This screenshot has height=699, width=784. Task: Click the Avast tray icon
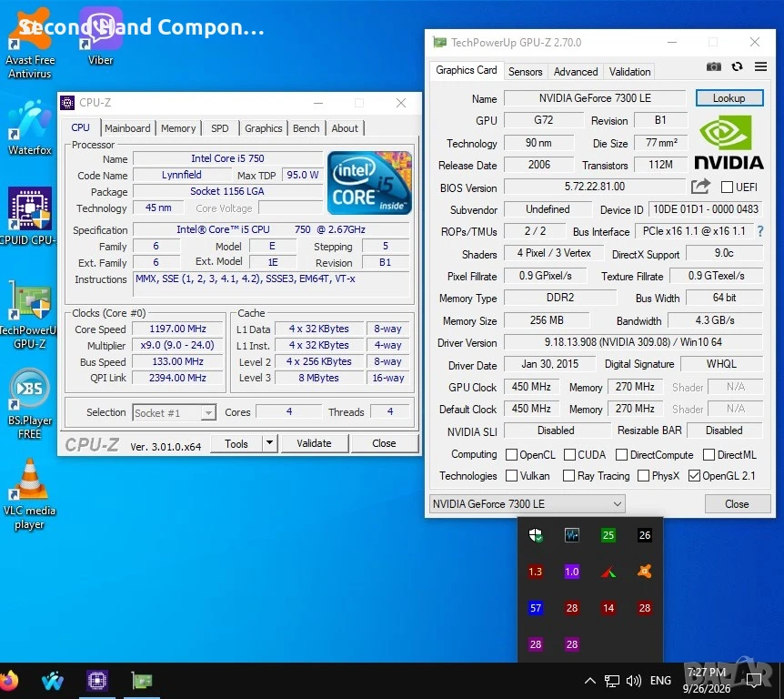tap(645, 572)
